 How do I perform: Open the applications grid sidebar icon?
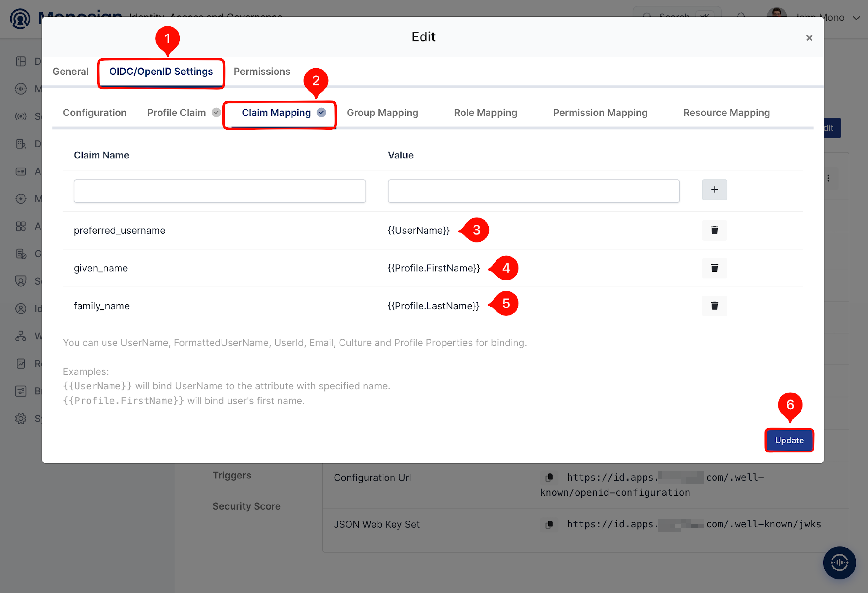pos(21,226)
